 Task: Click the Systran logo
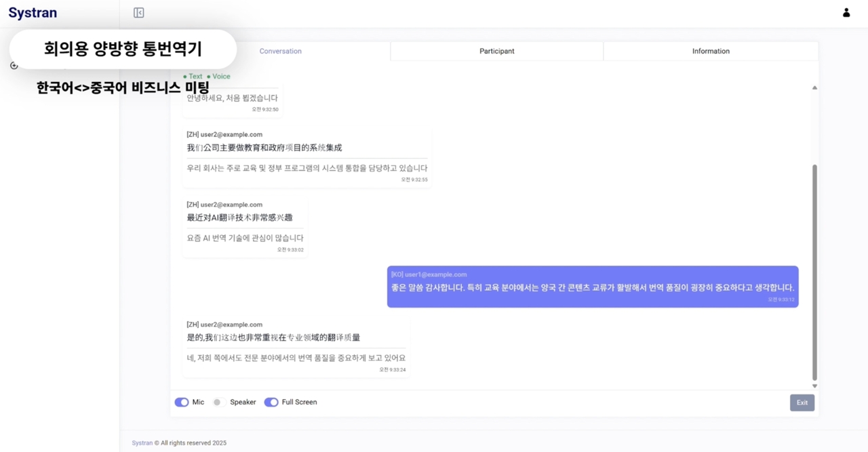point(33,13)
